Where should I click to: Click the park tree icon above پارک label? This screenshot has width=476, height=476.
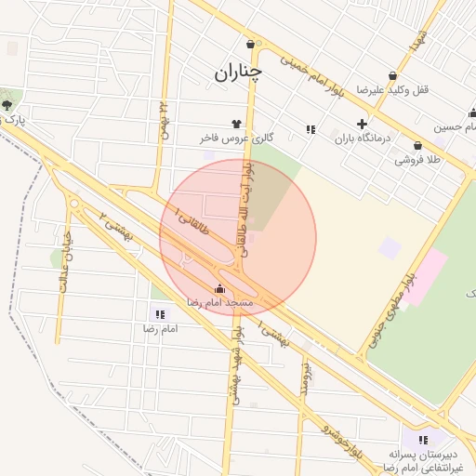7,105
